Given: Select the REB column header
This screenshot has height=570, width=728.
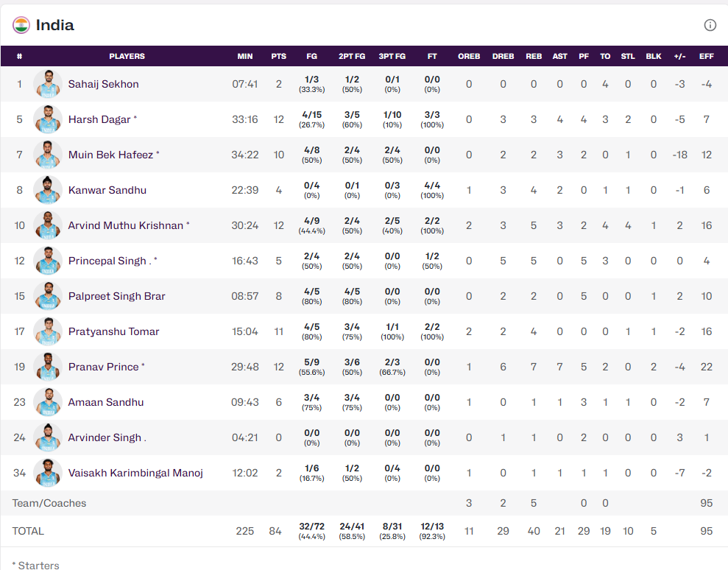Looking at the screenshot, I should [x=534, y=56].
